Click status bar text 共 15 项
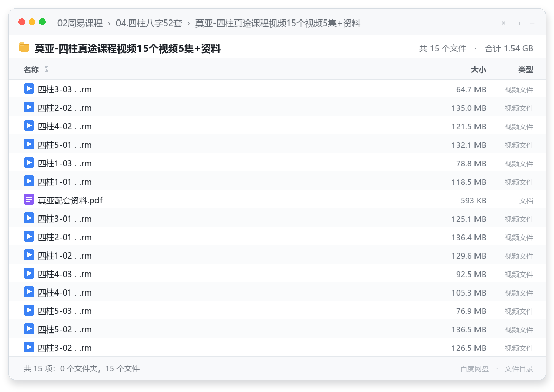 tap(39, 369)
